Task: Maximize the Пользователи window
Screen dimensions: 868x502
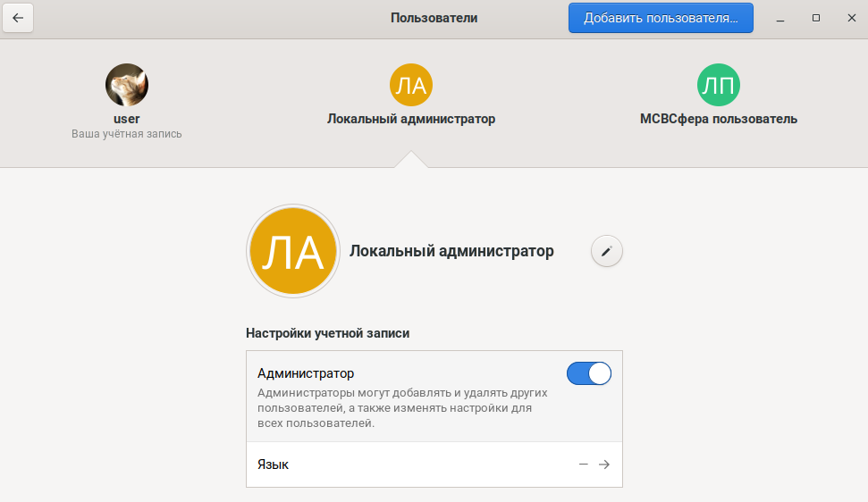Action: click(816, 18)
